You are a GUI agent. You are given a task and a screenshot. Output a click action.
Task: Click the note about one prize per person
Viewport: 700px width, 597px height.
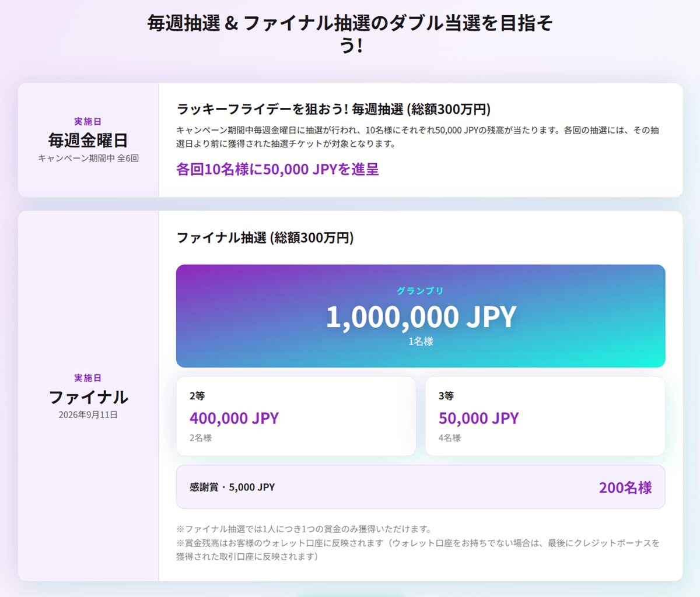[304, 529]
